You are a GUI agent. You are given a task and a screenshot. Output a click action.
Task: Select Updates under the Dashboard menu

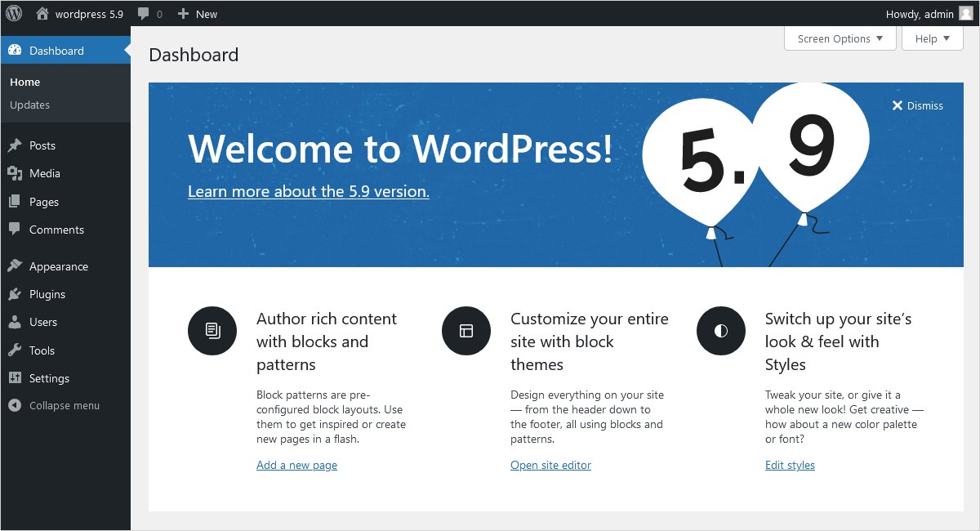click(29, 105)
